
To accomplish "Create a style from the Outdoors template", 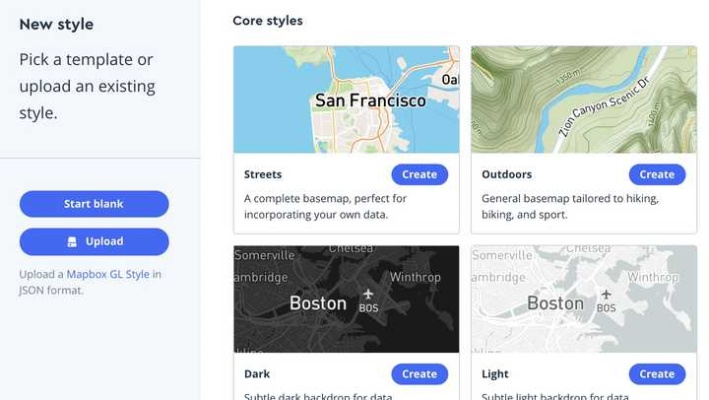I will point(657,174).
